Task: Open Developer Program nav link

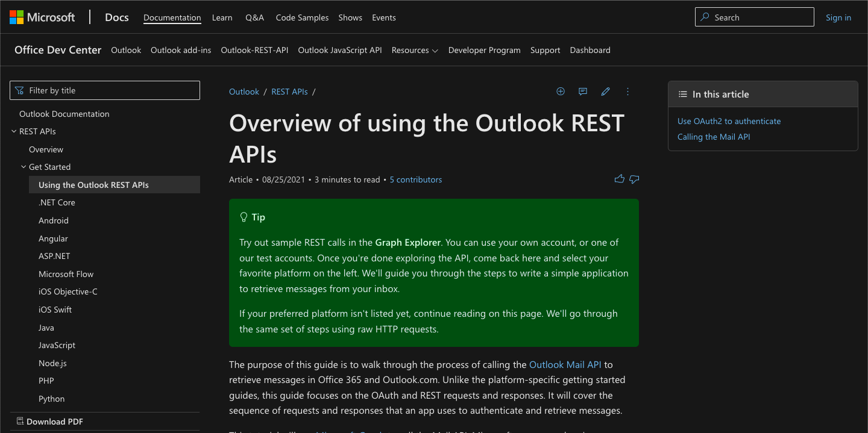Action: point(485,50)
